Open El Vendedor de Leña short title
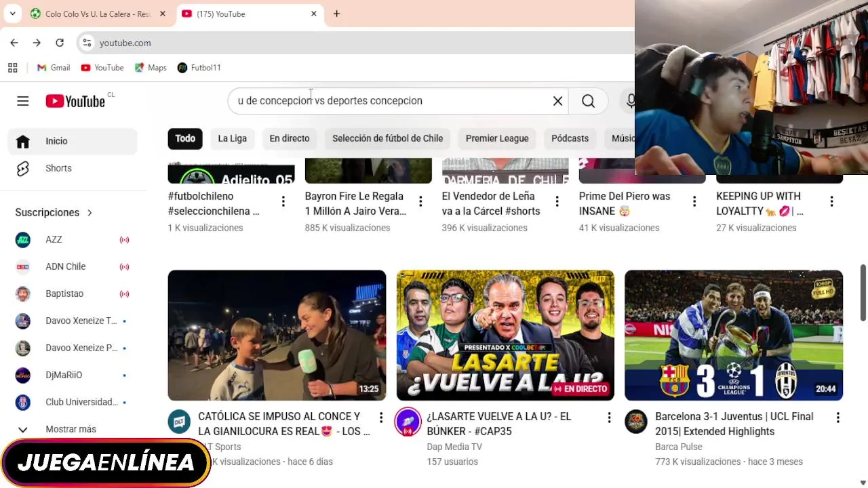 point(491,203)
